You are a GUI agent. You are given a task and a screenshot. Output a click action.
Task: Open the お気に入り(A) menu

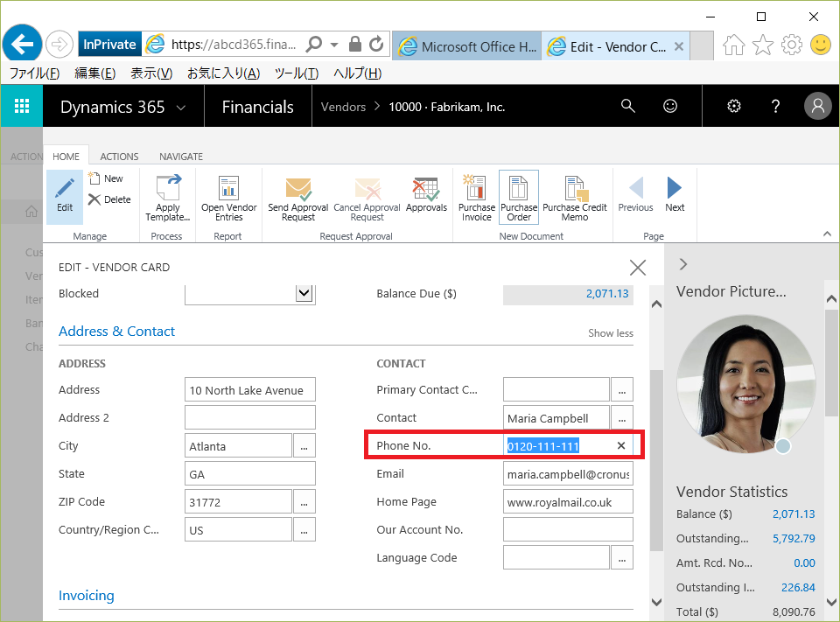click(223, 73)
